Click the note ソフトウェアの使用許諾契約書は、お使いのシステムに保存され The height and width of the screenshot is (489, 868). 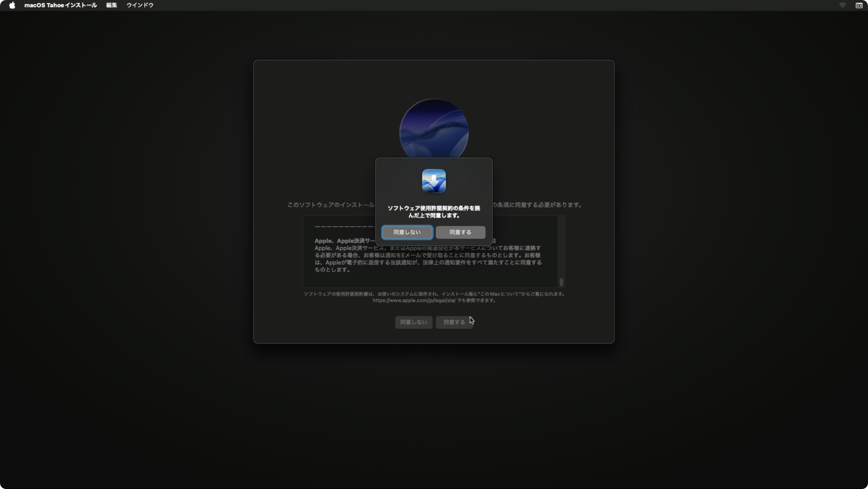(434, 294)
